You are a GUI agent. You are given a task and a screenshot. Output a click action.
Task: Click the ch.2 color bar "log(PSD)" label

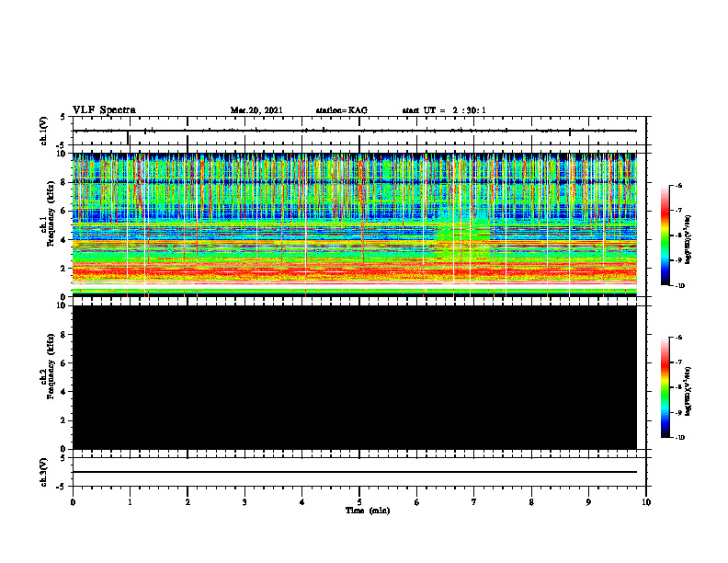click(689, 391)
